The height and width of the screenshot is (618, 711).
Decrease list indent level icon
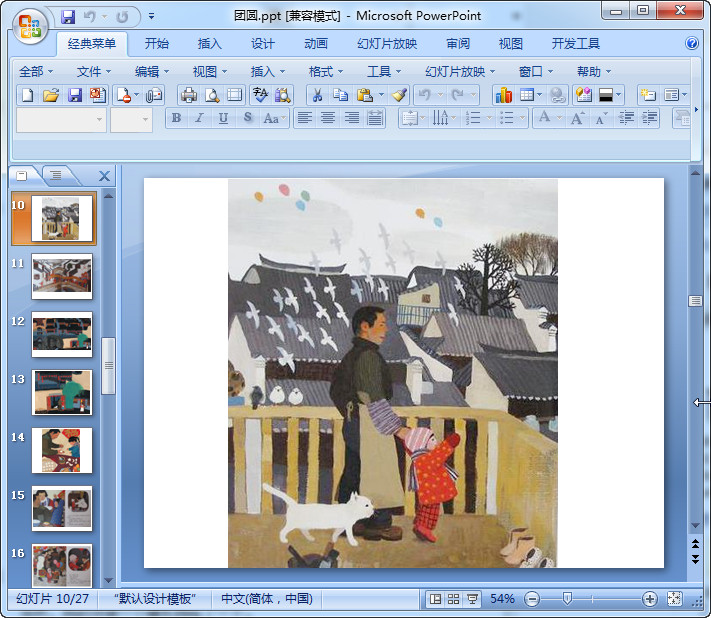point(626,118)
